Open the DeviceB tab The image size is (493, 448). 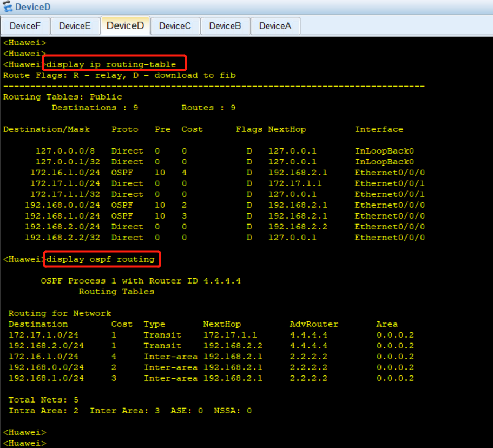pyautogui.click(x=225, y=26)
